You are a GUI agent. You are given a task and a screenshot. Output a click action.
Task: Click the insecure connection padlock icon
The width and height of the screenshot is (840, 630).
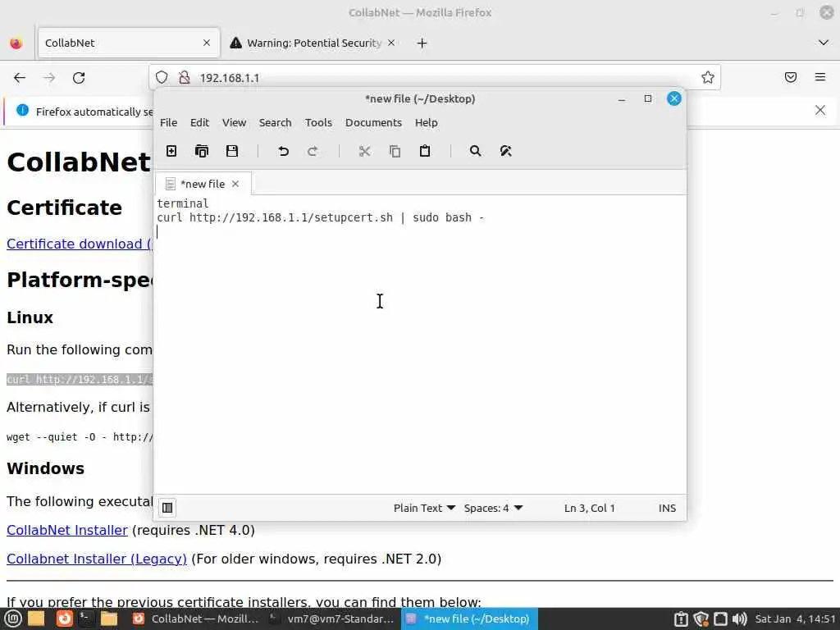tap(185, 78)
